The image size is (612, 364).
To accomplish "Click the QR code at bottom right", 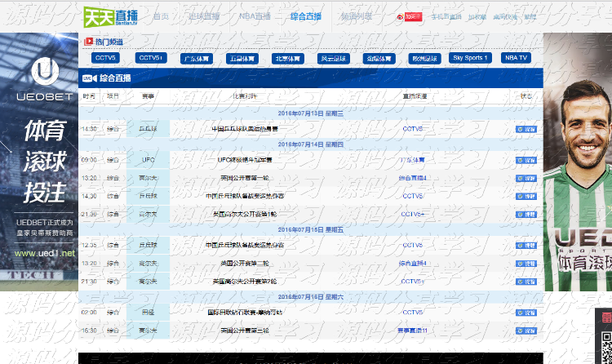I will [x=606, y=347].
